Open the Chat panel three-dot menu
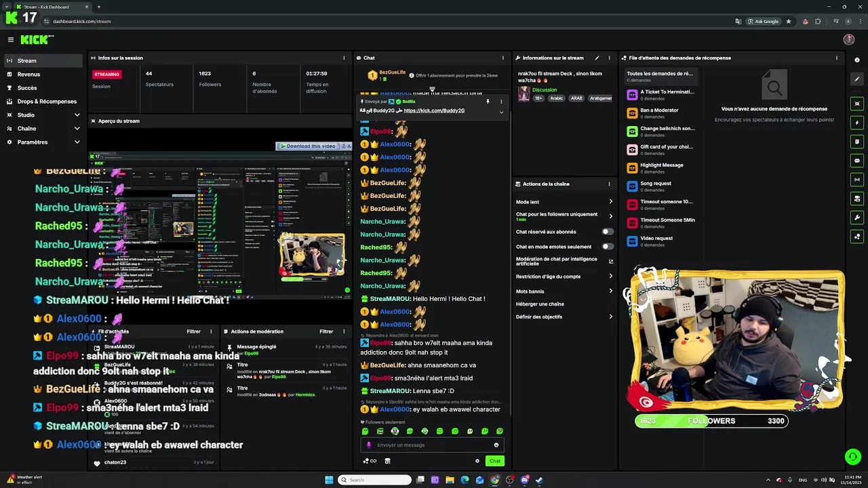Image resolution: width=868 pixels, height=488 pixels. pos(502,58)
